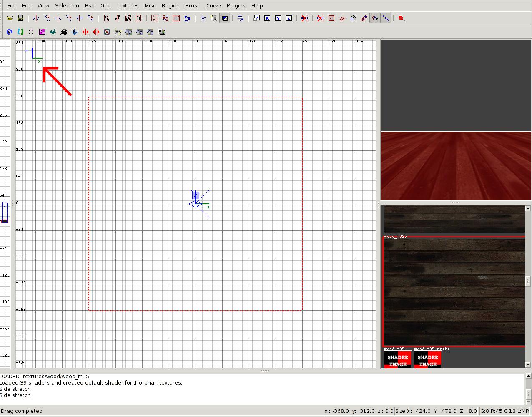Click the red split patches icon

(96, 32)
